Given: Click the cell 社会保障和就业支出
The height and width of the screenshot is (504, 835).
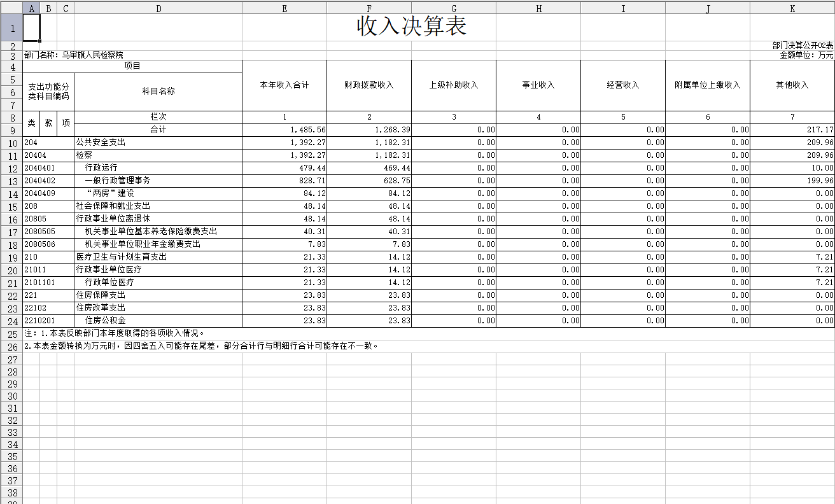Looking at the screenshot, I should (x=158, y=206).
